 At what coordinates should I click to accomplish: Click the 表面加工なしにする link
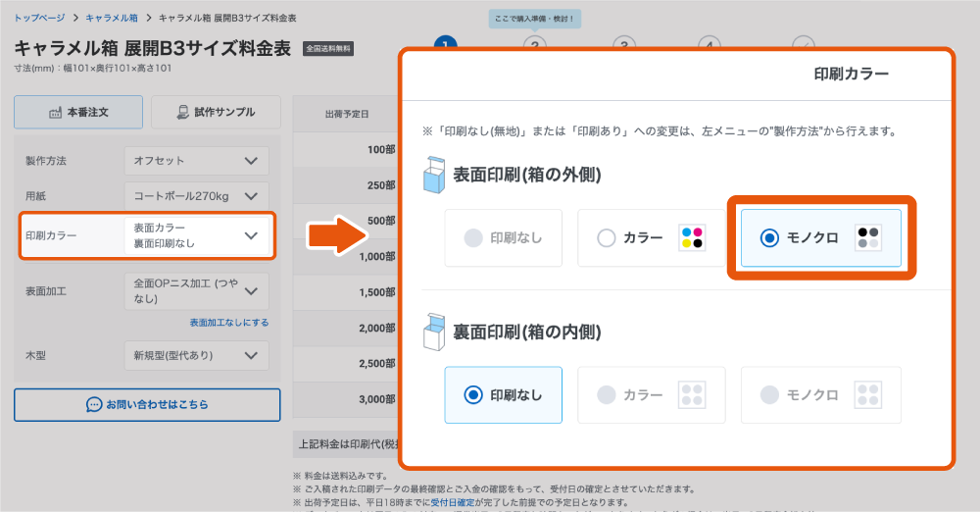coord(228,323)
